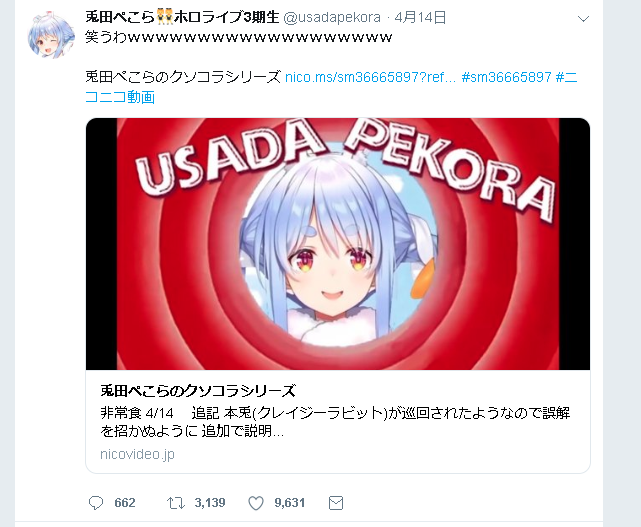Like the tweet with the heart icon
The height and width of the screenshot is (527, 641).
[x=256, y=503]
